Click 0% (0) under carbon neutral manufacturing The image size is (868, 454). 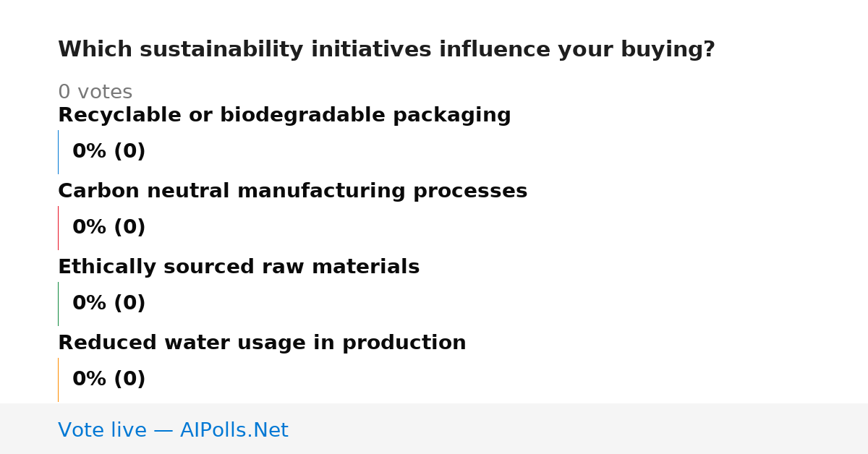click(109, 228)
